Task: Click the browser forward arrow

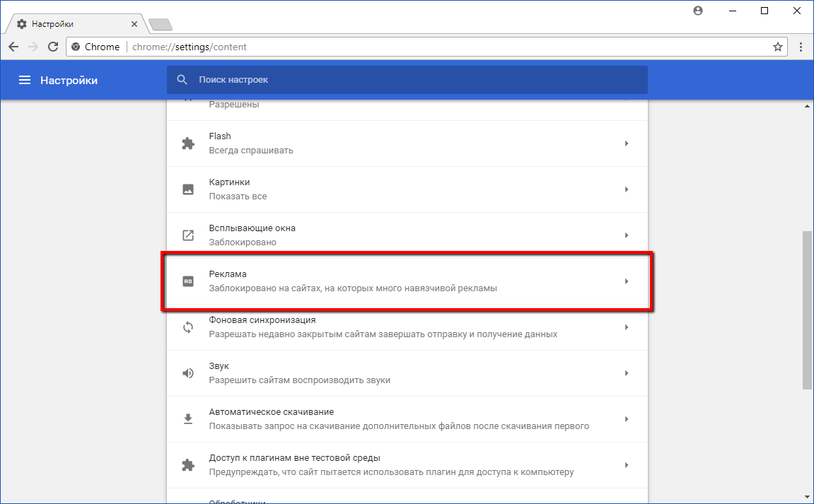Action: (x=33, y=47)
